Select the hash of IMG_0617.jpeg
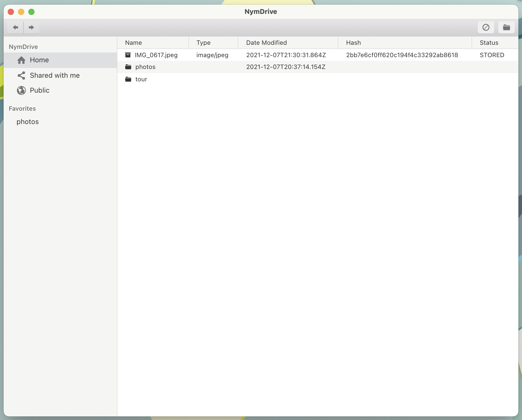 tap(402, 55)
